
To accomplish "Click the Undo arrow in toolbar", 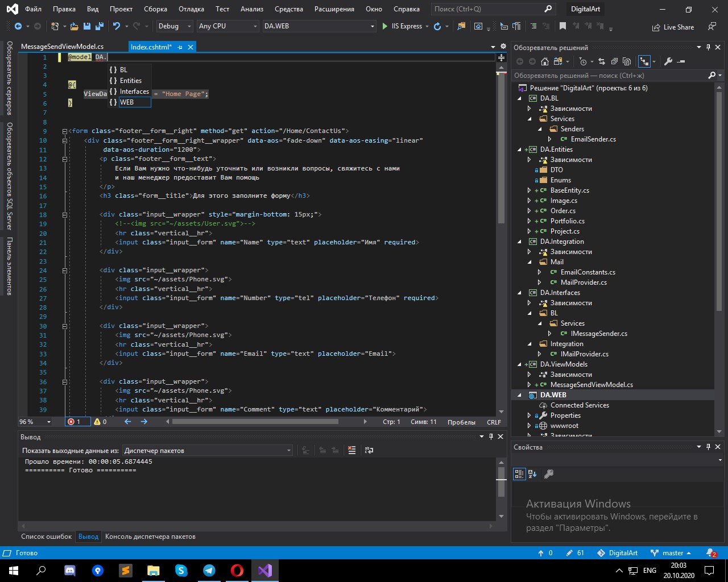I will pos(117,26).
